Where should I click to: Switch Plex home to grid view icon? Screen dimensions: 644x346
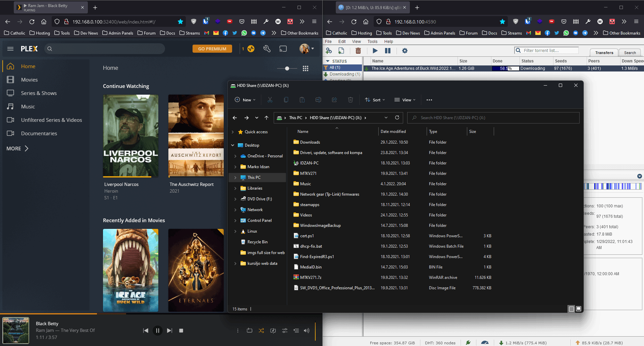306,68
